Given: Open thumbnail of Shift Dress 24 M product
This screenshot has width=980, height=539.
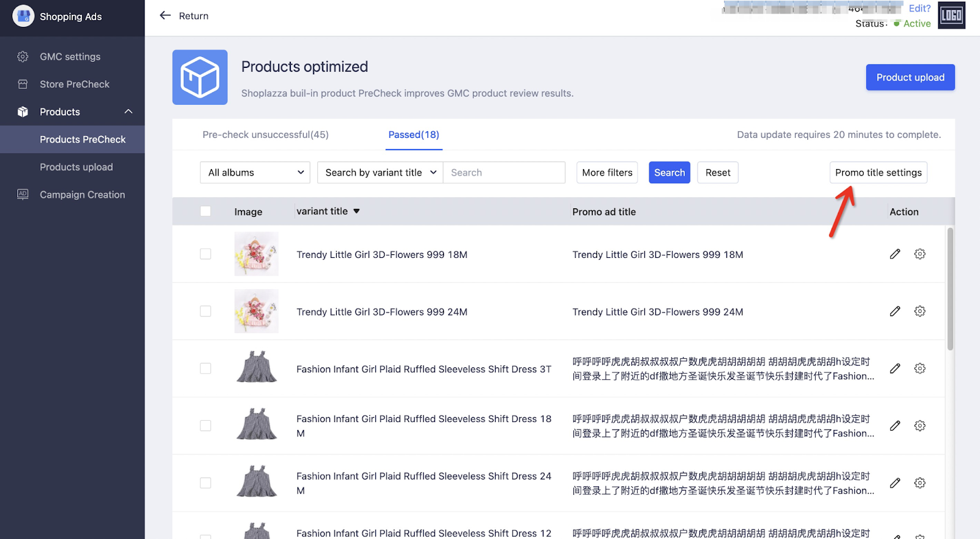Looking at the screenshot, I should coord(256,483).
